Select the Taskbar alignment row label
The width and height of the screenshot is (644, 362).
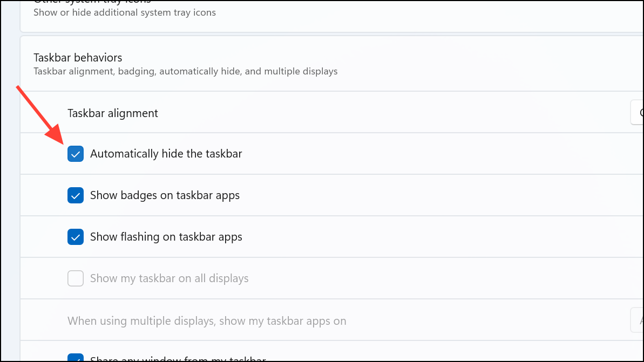click(113, 113)
